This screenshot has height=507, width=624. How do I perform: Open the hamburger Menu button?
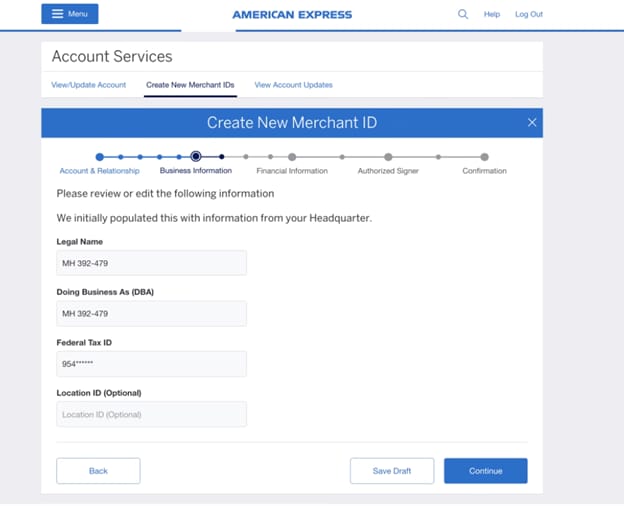(x=70, y=14)
